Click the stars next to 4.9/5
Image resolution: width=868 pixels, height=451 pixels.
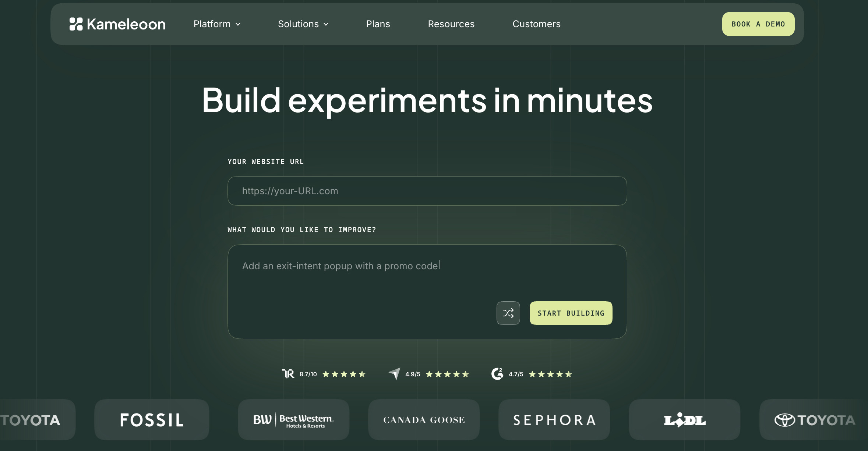[x=447, y=374]
